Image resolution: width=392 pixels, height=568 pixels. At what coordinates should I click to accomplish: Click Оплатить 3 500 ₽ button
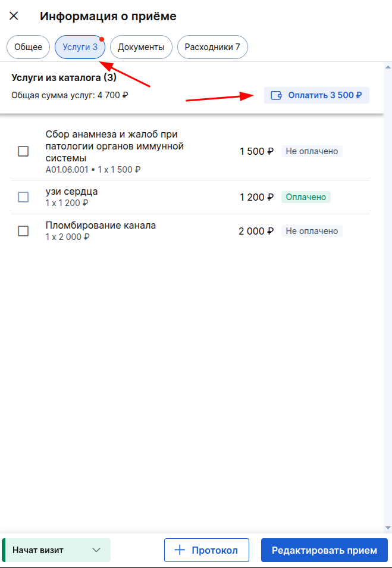pyautogui.click(x=316, y=95)
